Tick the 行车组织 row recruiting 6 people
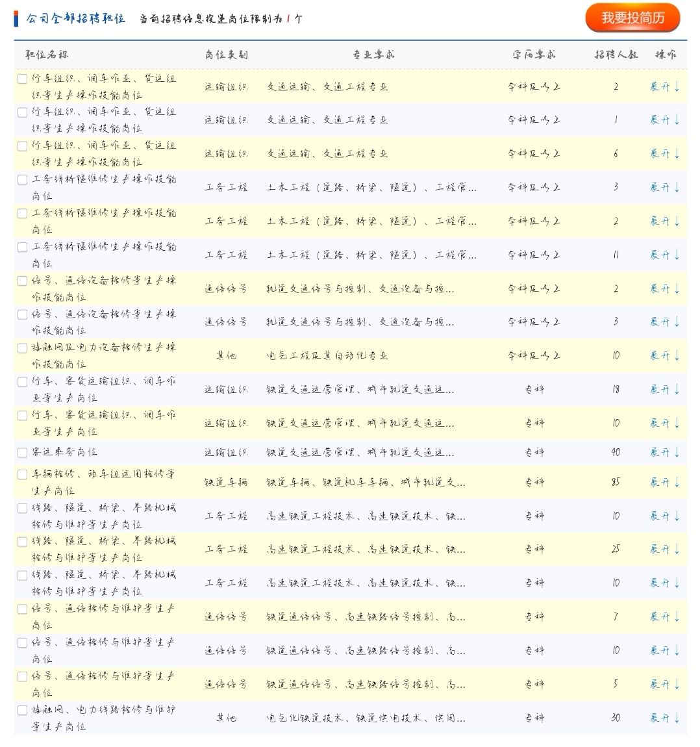 tap(23, 146)
